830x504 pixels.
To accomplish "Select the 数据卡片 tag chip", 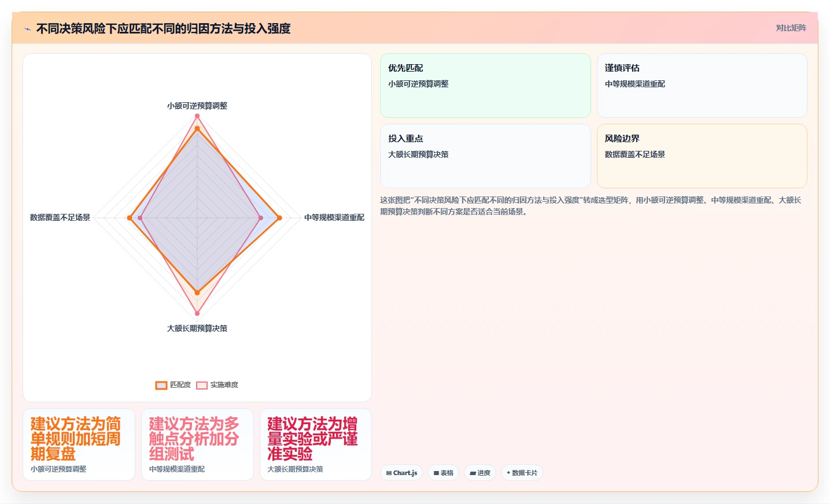I will (x=522, y=473).
